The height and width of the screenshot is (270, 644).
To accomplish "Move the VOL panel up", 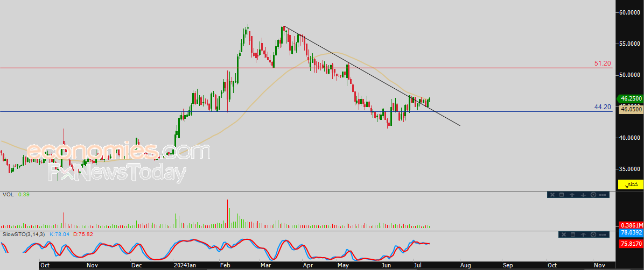I will (572, 195).
